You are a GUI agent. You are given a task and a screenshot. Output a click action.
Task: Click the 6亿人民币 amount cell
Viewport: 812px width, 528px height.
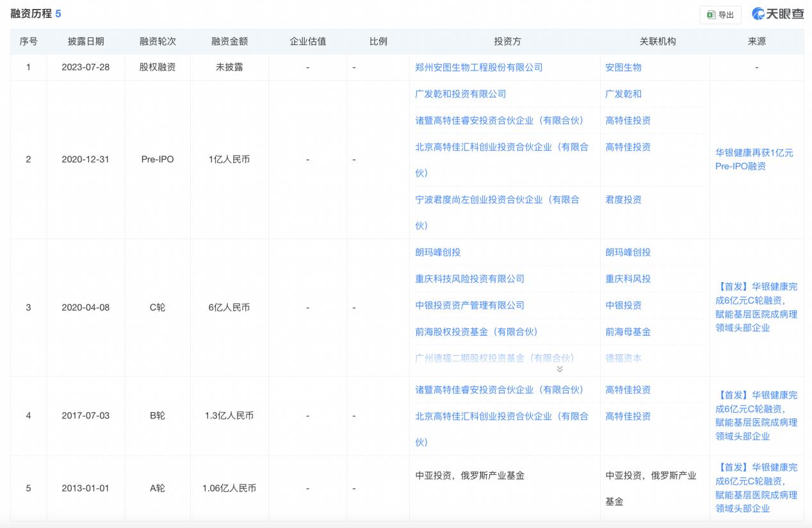point(229,308)
